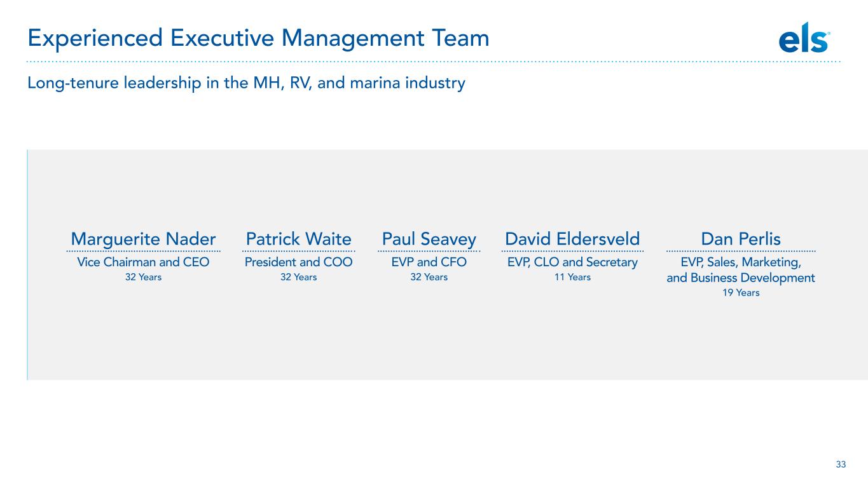The height and width of the screenshot is (488, 868).
Task: Click the Vice Chairman and CEO title
Action: [144, 262]
